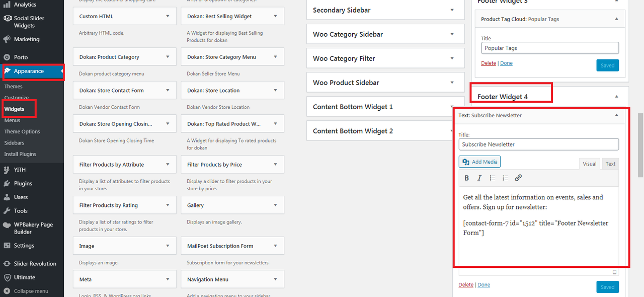Insert a numbered list in editor

point(506,178)
